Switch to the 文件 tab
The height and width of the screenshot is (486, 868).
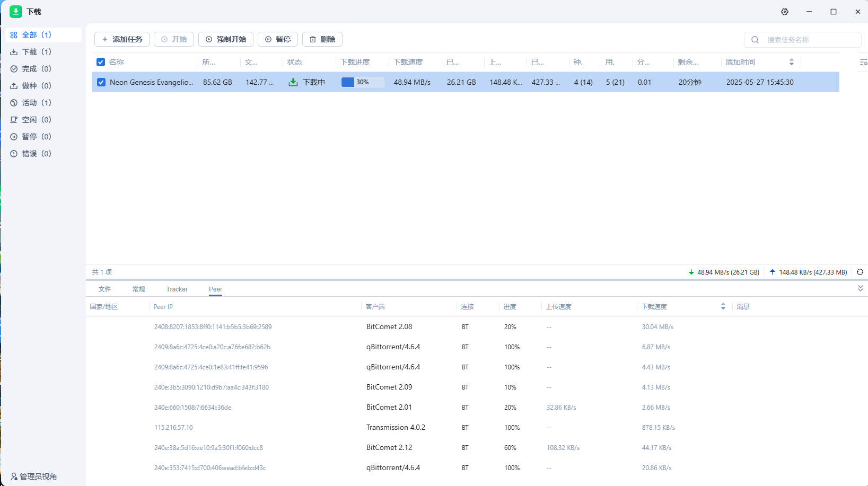pyautogui.click(x=104, y=289)
